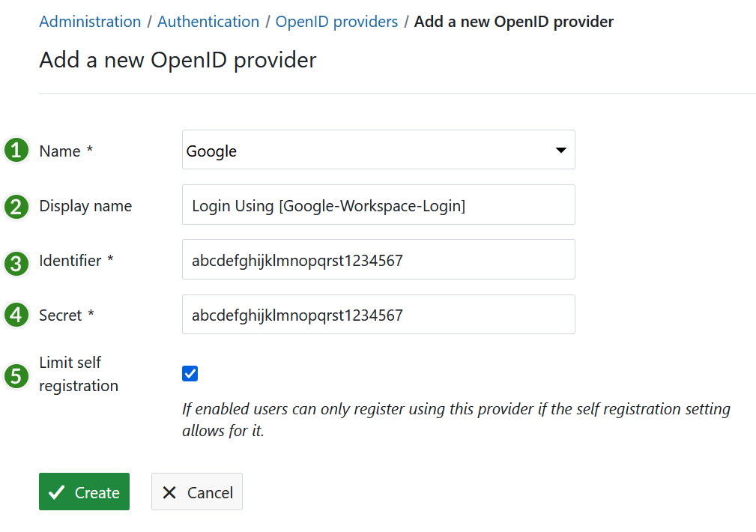
Task: Navigate to OpenID providers breadcrumb
Action: [x=336, y=22]
